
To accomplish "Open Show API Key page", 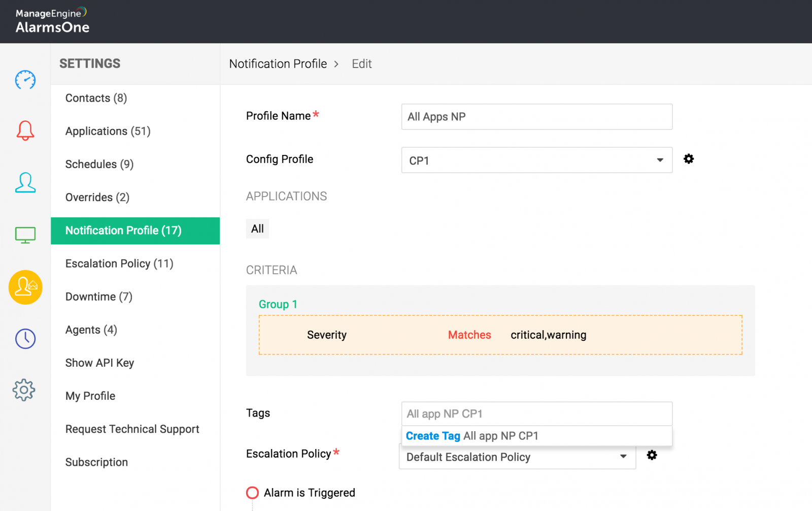I will pos(99,363).
